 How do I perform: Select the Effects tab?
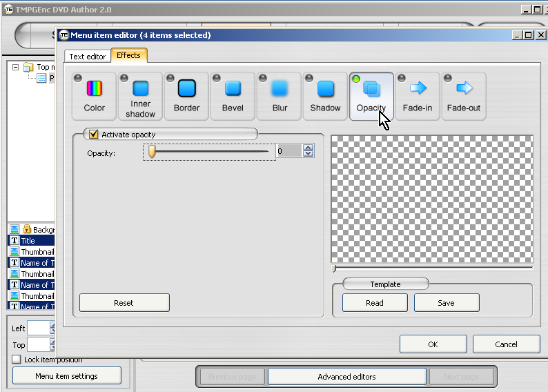point(128,55)
